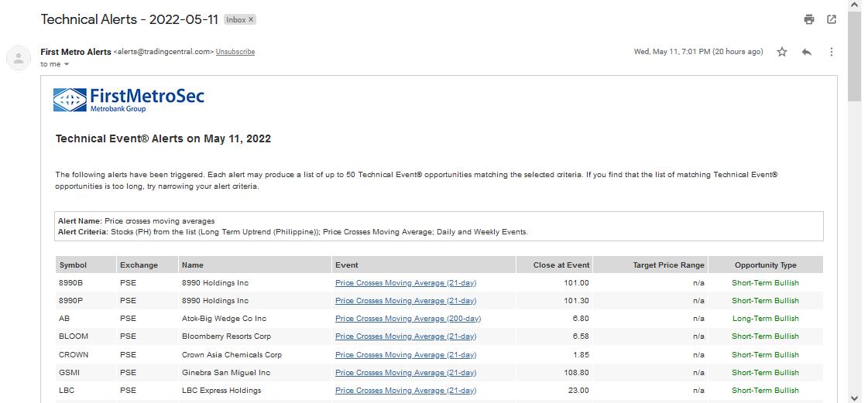Star this email from First Metro Alerts
The image size is (868, 403).
pos(781,52)
